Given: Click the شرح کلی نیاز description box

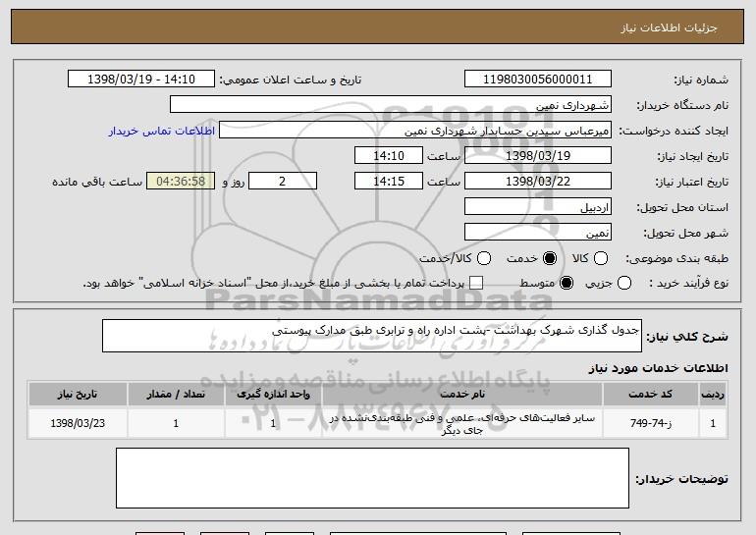Looking at the screenshot, I should [372, 336].
